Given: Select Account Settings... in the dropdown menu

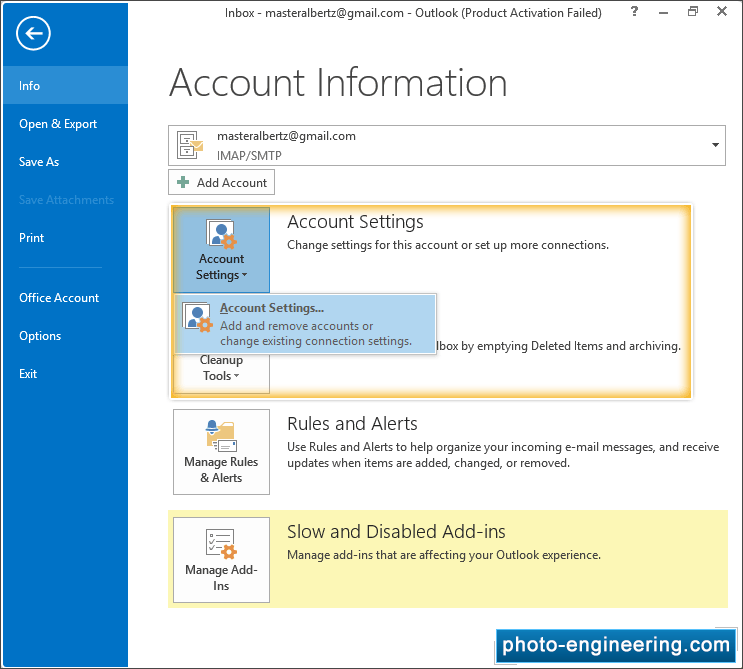Looking at the screenshot, I should tap(306, 324).
